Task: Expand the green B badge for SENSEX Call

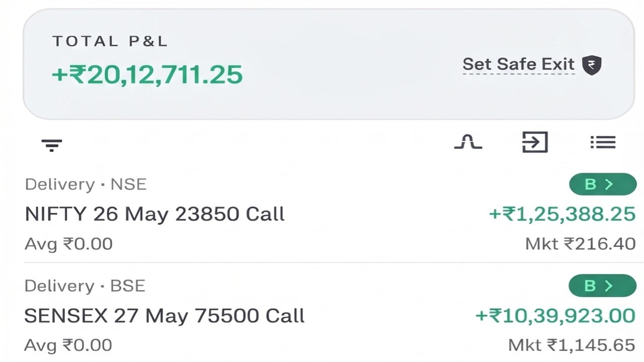Action: tap(603, 286)
